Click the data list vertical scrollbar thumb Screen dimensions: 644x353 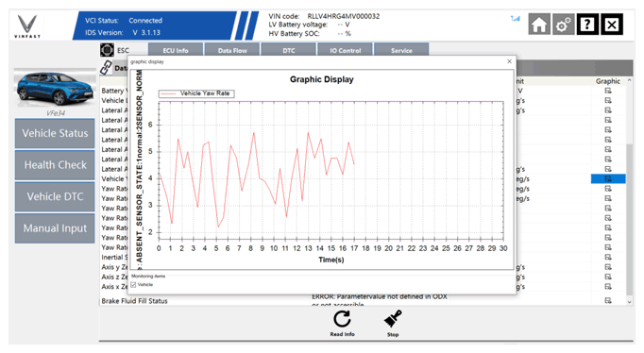(629, 220)
